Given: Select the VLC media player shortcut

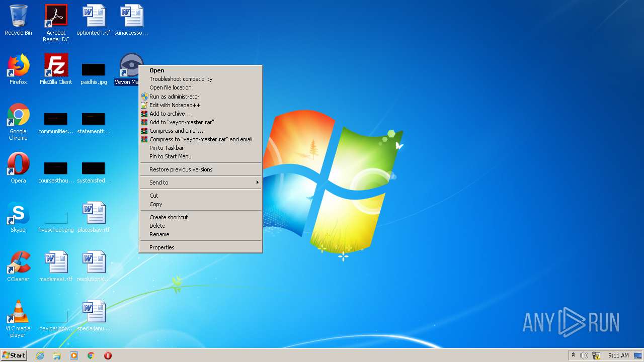Looking at the screenshot, I should click(x=18, y=319).
